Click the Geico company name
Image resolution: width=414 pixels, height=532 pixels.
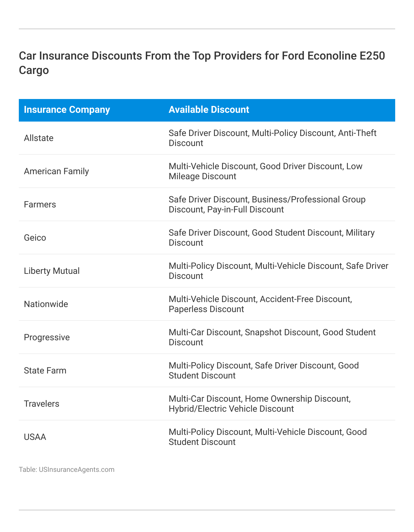tap(35, 238)
